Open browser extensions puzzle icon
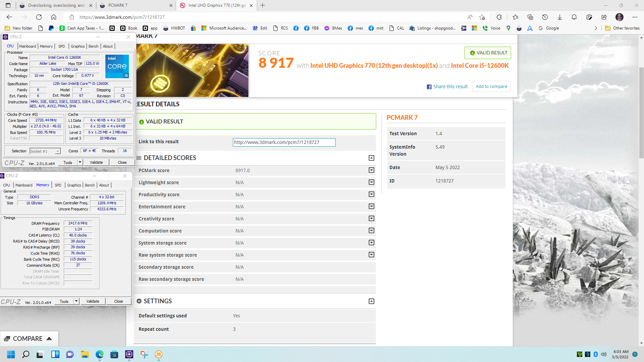 [x=499, y=17]
